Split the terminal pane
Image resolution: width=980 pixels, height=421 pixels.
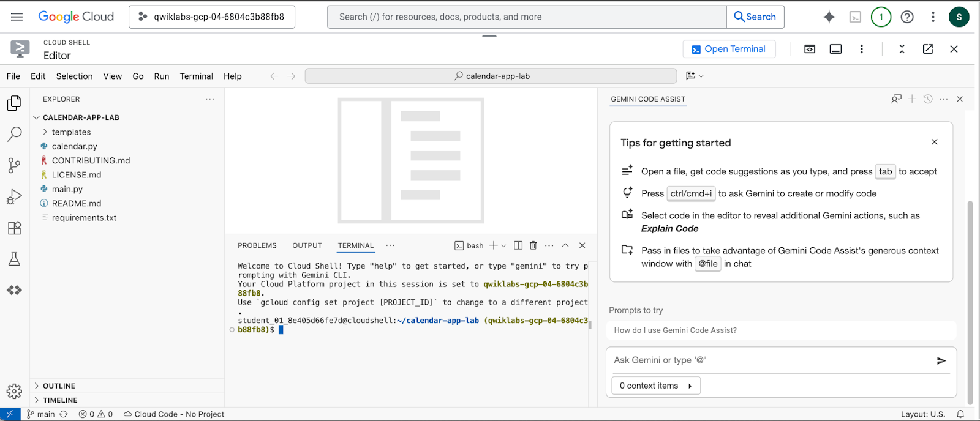[518, 245]
